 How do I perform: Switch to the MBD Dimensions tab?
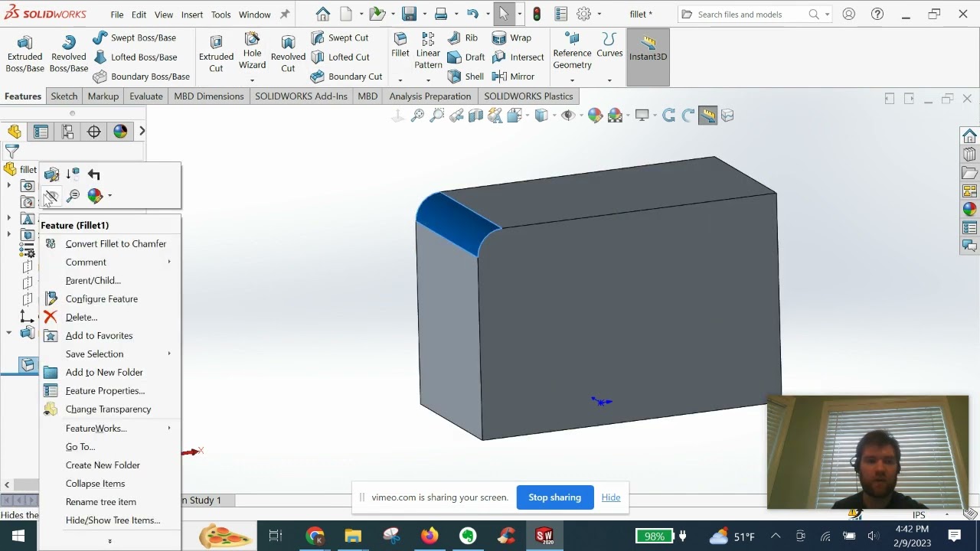[208, 96]
